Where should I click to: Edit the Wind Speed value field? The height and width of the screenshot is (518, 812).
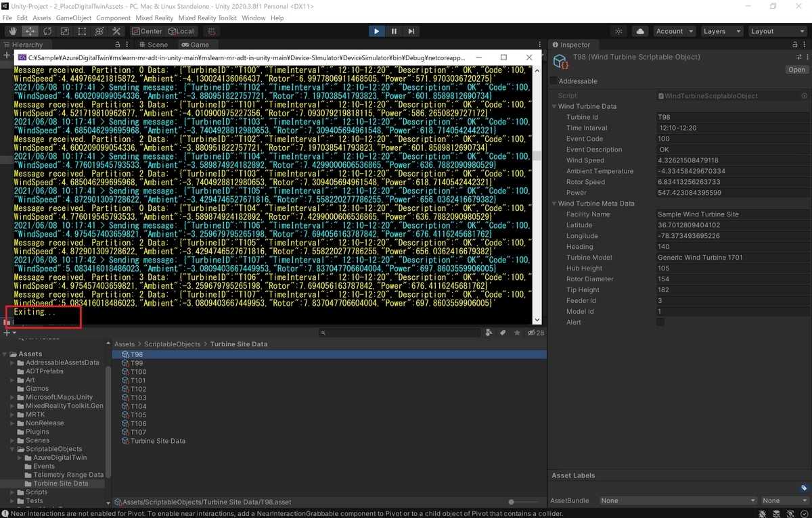733,160
